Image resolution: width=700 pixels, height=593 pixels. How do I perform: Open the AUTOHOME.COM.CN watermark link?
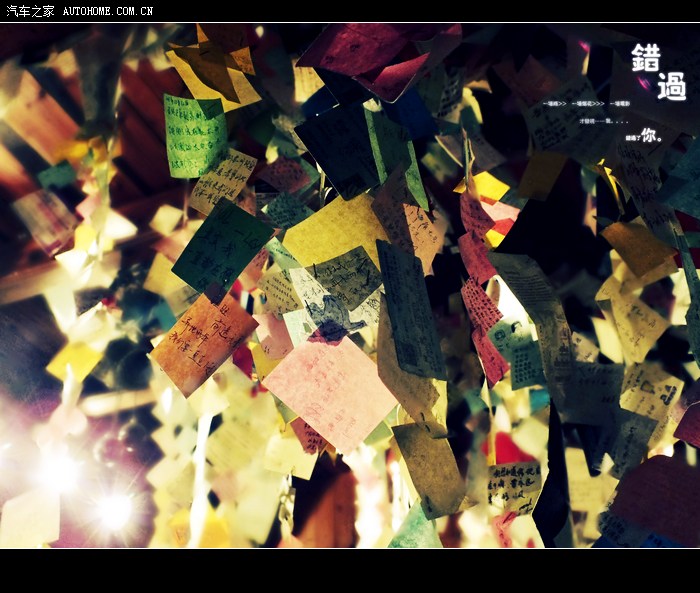[x=107, y=11]
